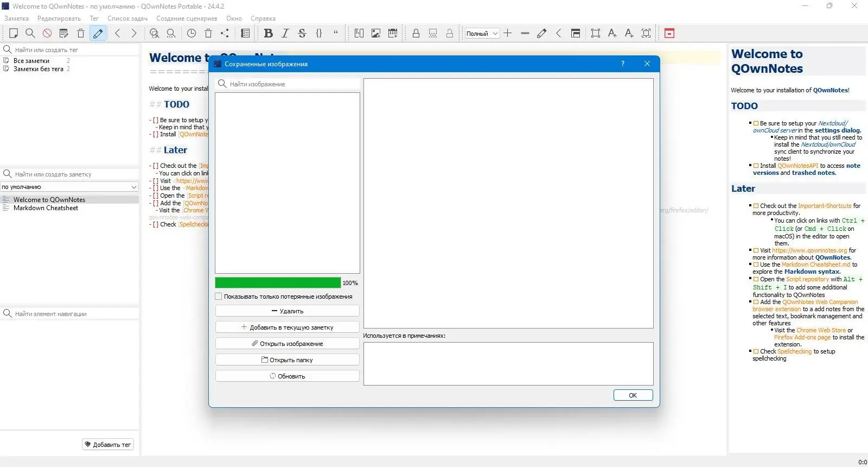Open the 'Заметка' menu
868x467 pixels.
pos(16,18)
